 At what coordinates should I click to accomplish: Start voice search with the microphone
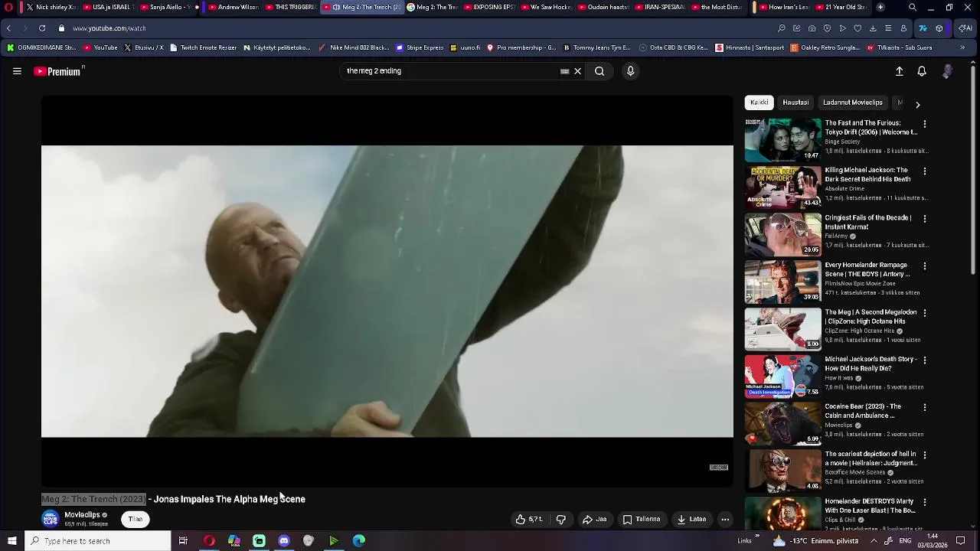630,71
